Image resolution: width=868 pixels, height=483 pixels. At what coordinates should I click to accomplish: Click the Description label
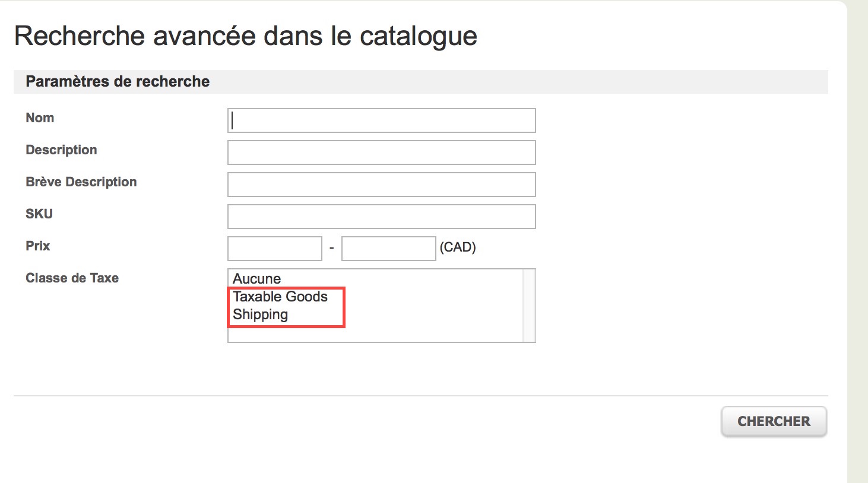click(61, 150)
